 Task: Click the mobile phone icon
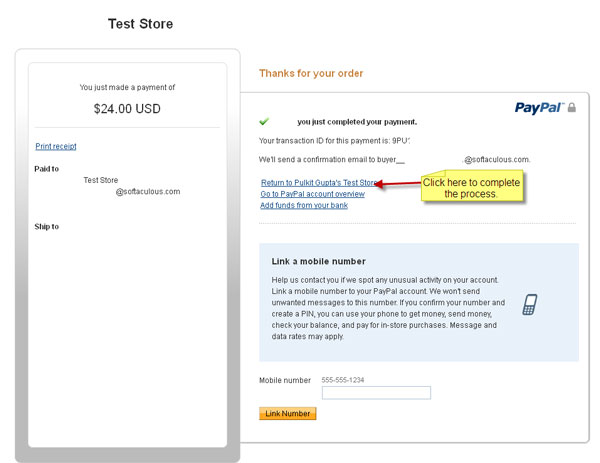[x=530, y=305]
